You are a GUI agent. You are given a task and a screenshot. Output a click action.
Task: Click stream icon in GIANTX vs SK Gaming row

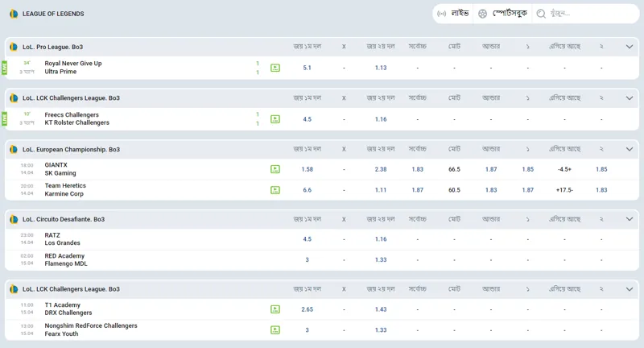tap(275, 169)
